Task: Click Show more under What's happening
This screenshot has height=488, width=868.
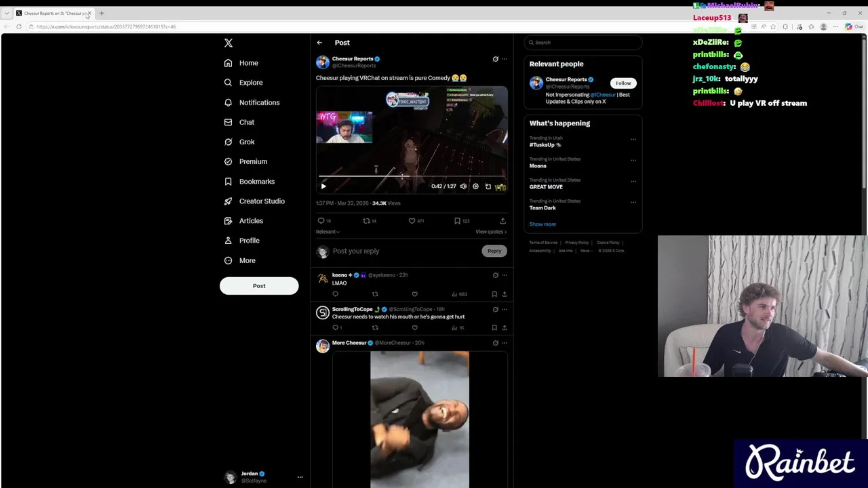Action: tap(542, 224)
